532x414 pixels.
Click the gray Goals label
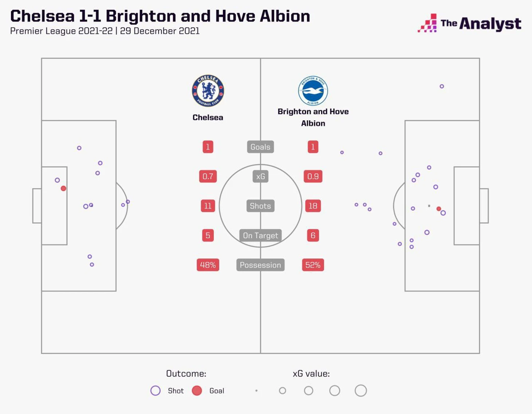pos(260,147)
